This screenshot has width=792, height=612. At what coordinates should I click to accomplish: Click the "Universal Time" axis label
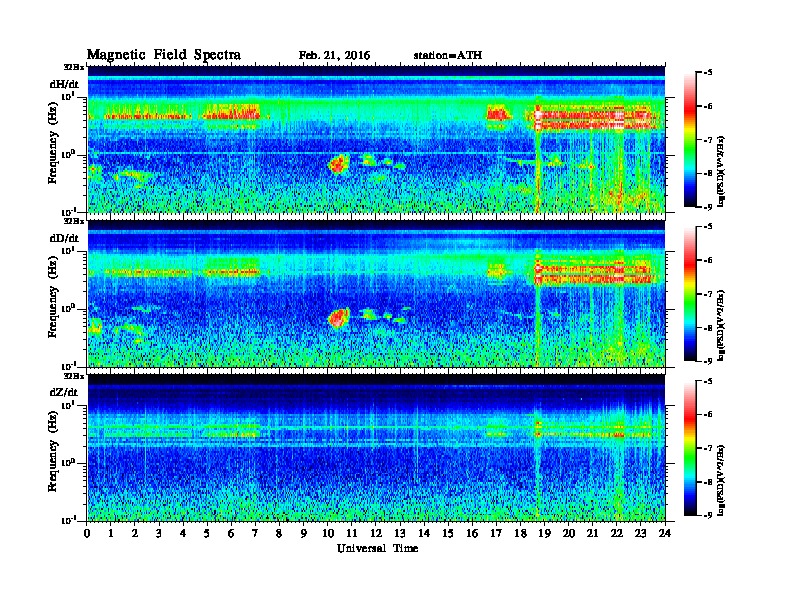click(377, 548)
